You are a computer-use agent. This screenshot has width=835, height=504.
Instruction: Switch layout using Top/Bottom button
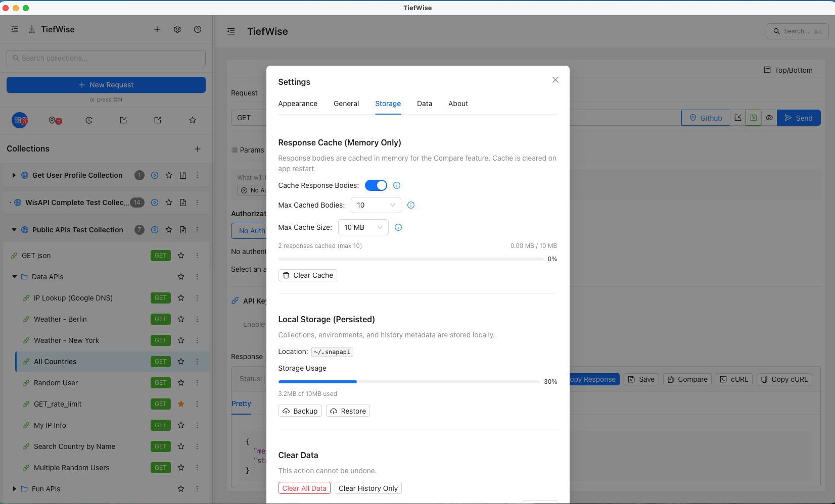tap(788, 70)
